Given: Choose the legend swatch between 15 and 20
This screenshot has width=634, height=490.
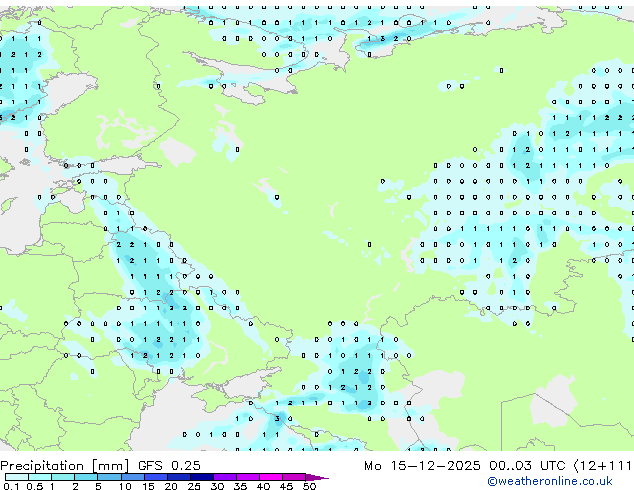Looking at the screenshot, I should click(x=156, y=477).
